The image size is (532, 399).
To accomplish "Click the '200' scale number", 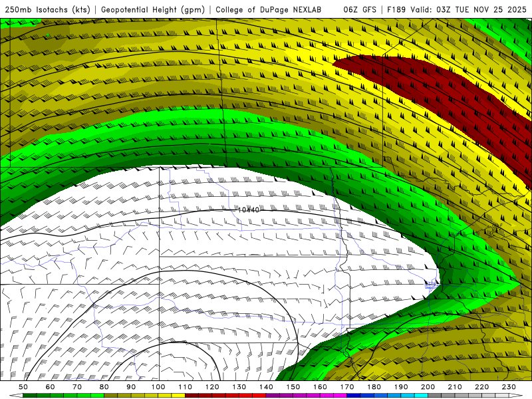I will [x=428, y=387].
